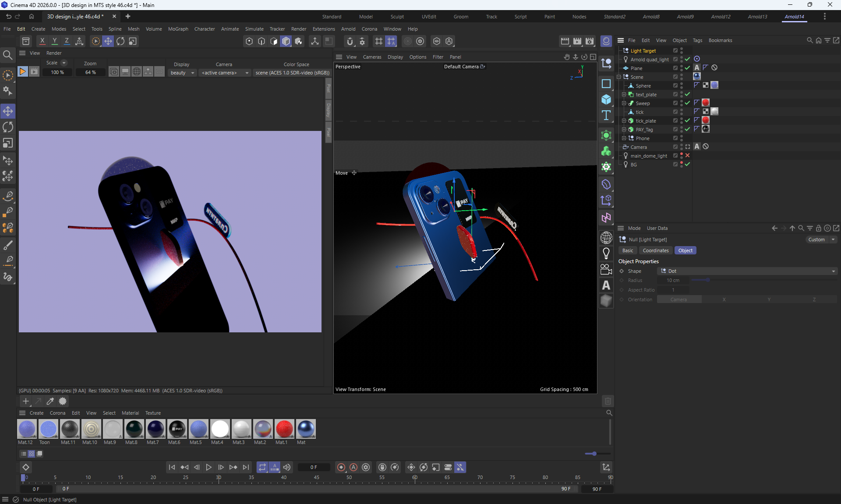Open the MoGraph menu
The image size is (841, 504).
[x=178, y=29]
